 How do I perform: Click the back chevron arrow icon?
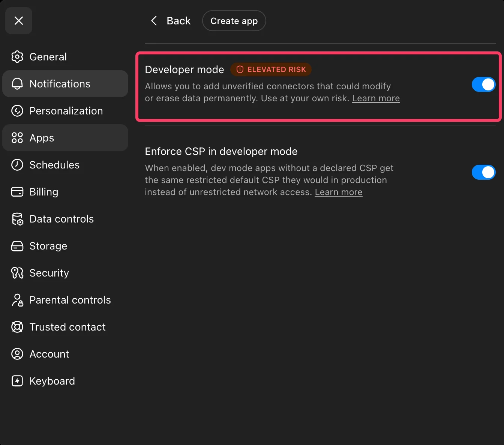point(154,21)
